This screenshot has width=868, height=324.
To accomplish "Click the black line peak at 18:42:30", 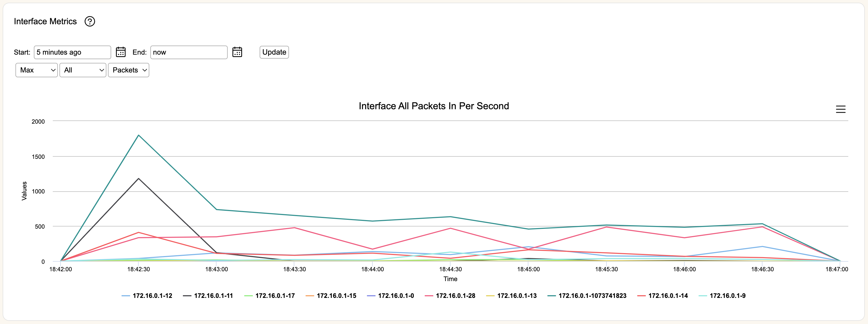I will point(138,179).
